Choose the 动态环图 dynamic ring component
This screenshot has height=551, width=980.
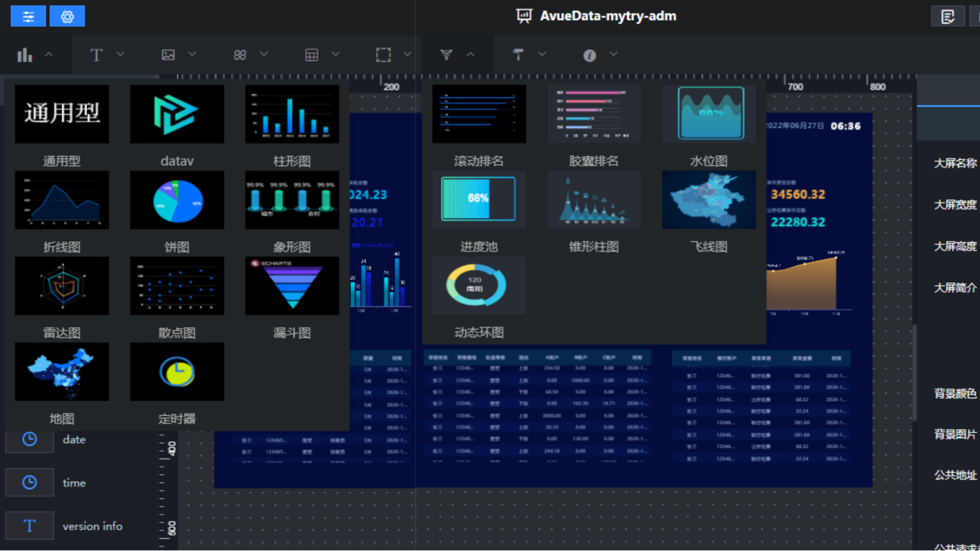pyautogui.click(x=478, y=286)
